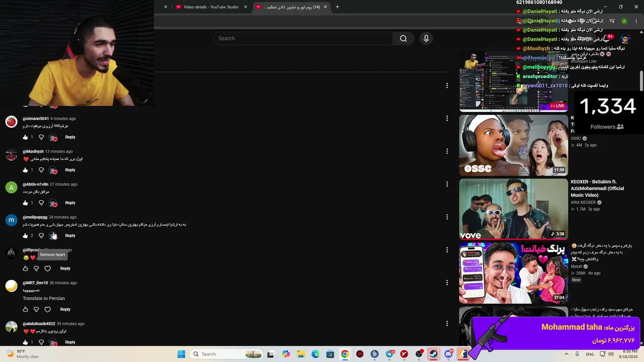Select the active YouTube tab labeled (14)
The image size is (644, 362).
[291, 7]
